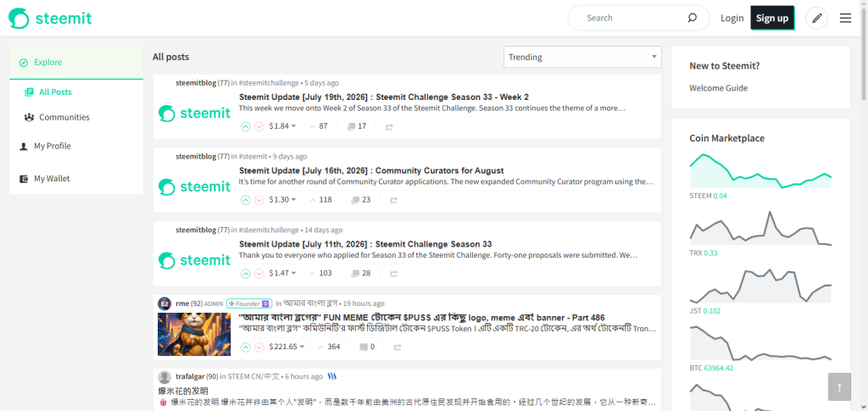868x411 pixels.
Task: Open trafalgar's user avatar
Action: [x=164, y=377]
